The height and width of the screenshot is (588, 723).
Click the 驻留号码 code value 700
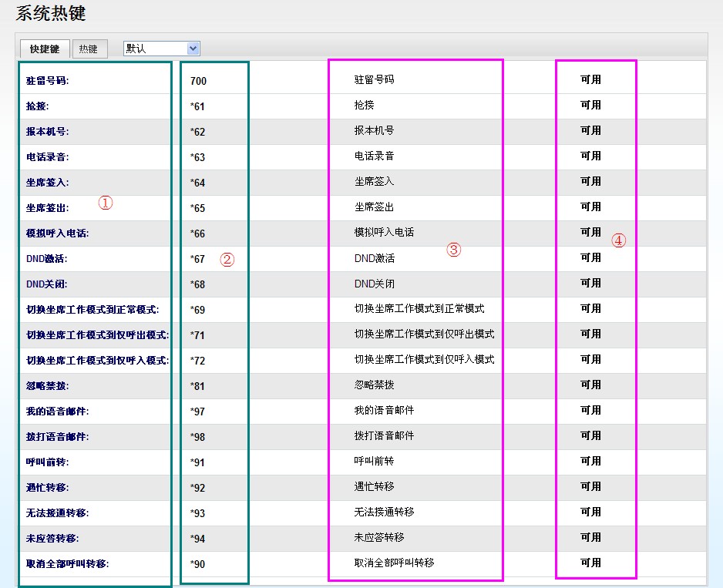198,81
